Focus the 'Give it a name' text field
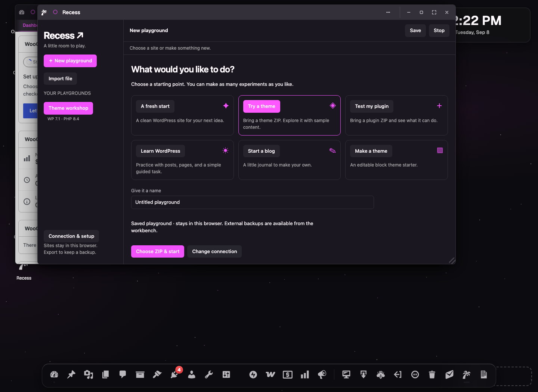 tap(253, 202)
